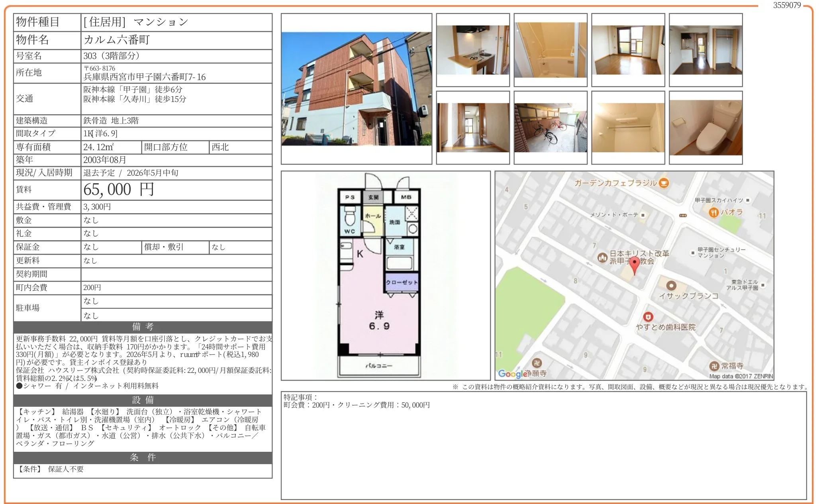The image size is (819, 504).
Task: Click the 備考 section header
Action: tap(143, 327)
